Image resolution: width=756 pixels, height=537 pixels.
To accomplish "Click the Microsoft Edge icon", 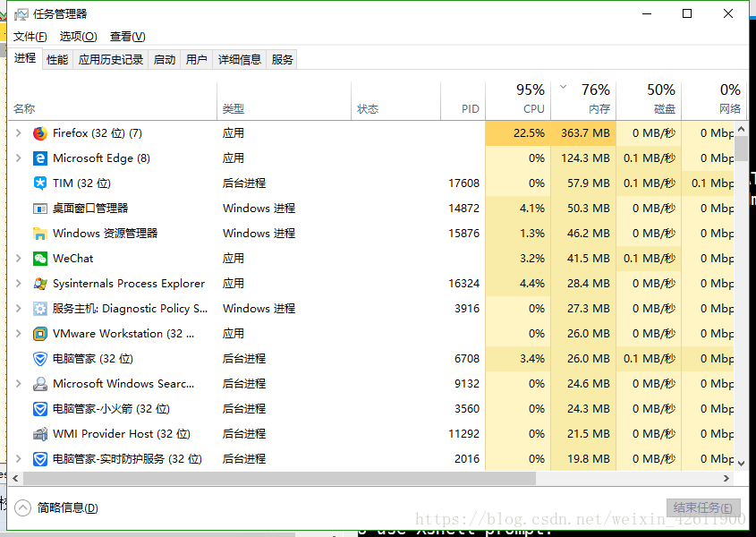I will pyautogui.click(x=40, y=158).
